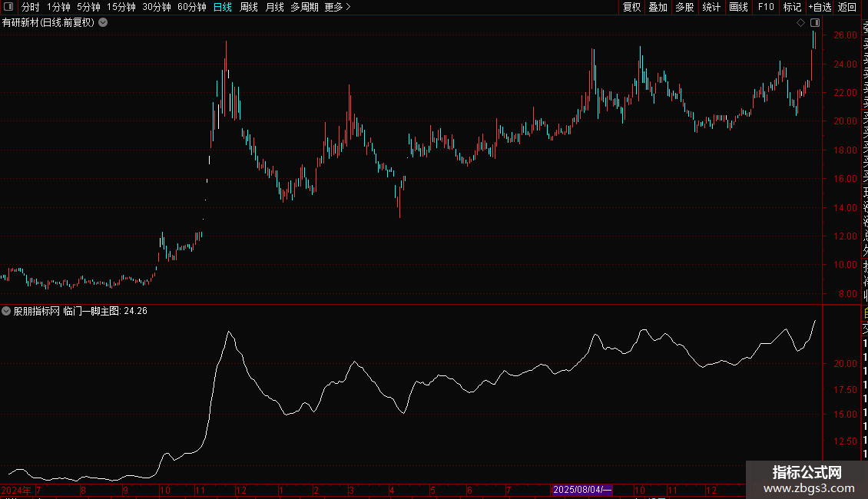This screenshot has width=868, height=499.
Task: Expand the 更多 periods menu
Action: click(x=338, y=7)
